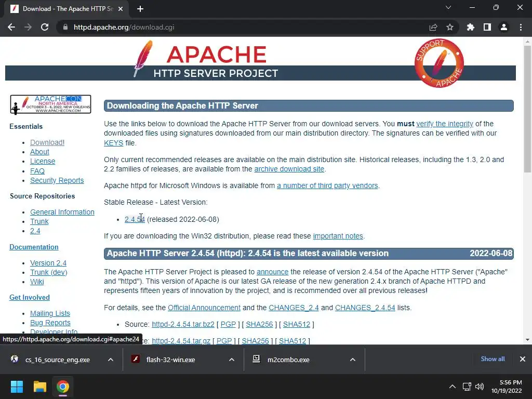The image size is (532, 399).
Task: Click the Support Apache badge
Action: [x=439, y=63]
